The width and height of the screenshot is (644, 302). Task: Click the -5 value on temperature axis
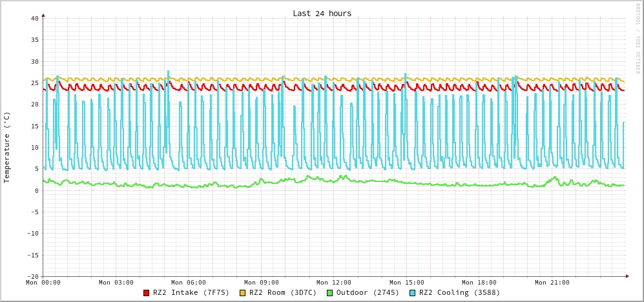[34, 212]
